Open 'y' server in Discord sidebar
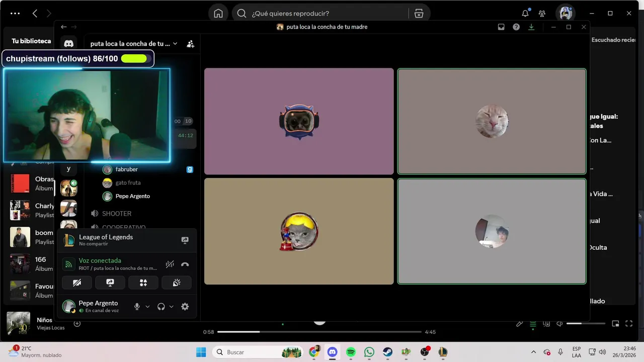This screenshot has width=644, height=362. 68,169
